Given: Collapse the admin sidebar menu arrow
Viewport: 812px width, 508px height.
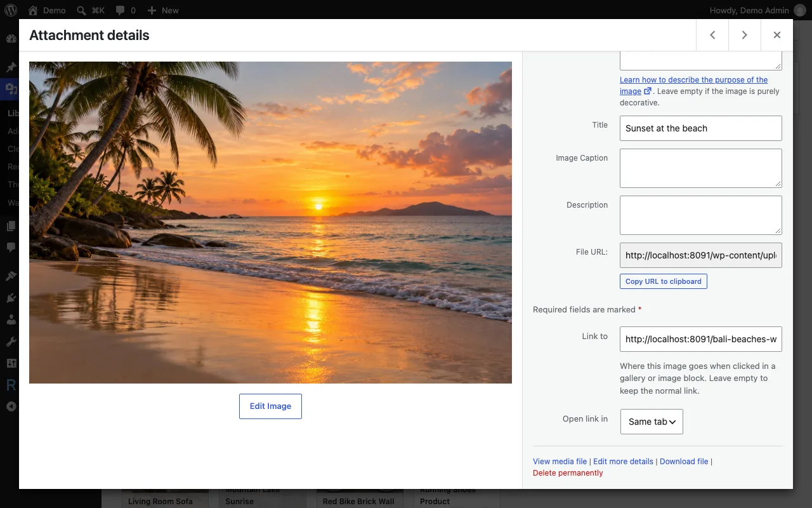Looking at the screenshot, I should click(x=10, y=406).
